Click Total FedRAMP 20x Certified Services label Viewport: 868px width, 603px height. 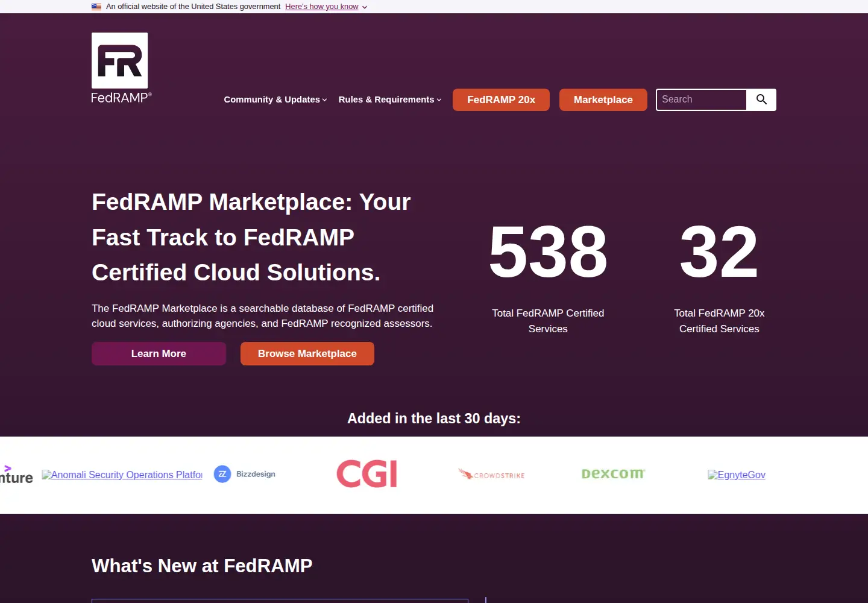[x=719, y=321]
